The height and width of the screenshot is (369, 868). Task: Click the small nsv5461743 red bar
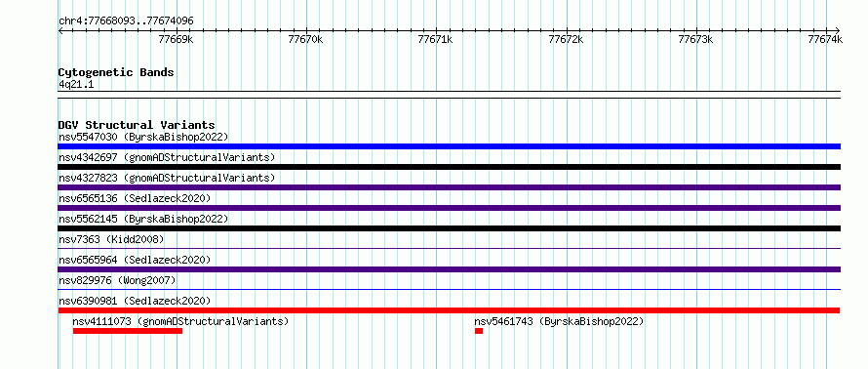click(x=479, y=331)
